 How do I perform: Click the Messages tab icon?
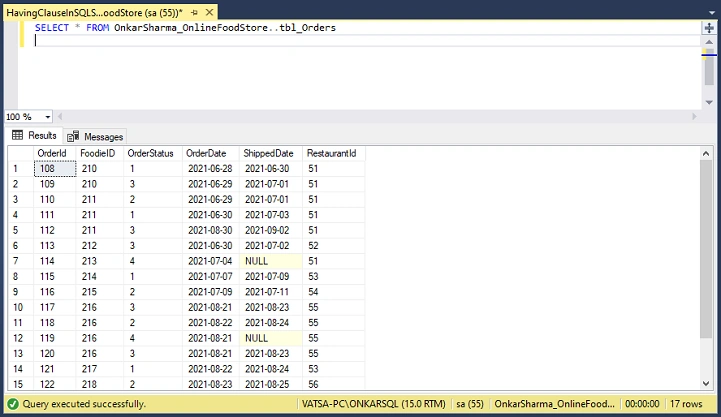point(73,137)
